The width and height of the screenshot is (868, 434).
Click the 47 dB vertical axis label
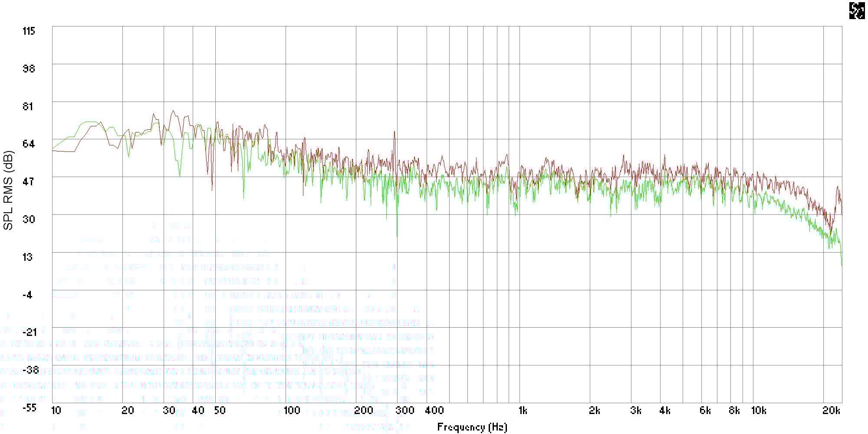click(x=28, y=181)
